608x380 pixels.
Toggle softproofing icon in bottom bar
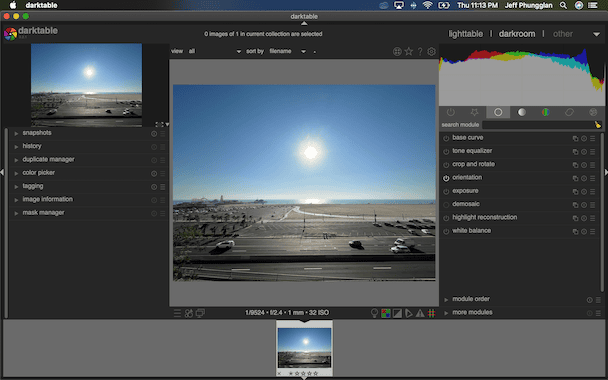409,313
